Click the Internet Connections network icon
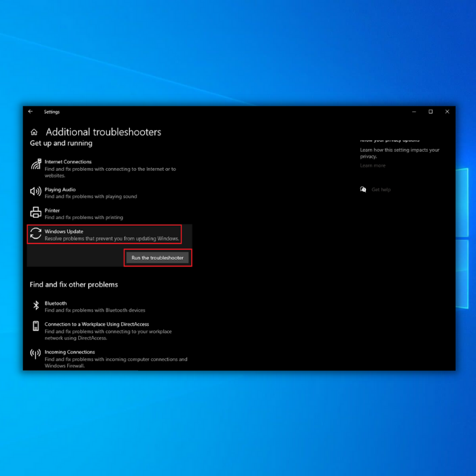The image size is (476, 476). click(x=36, y=165)
